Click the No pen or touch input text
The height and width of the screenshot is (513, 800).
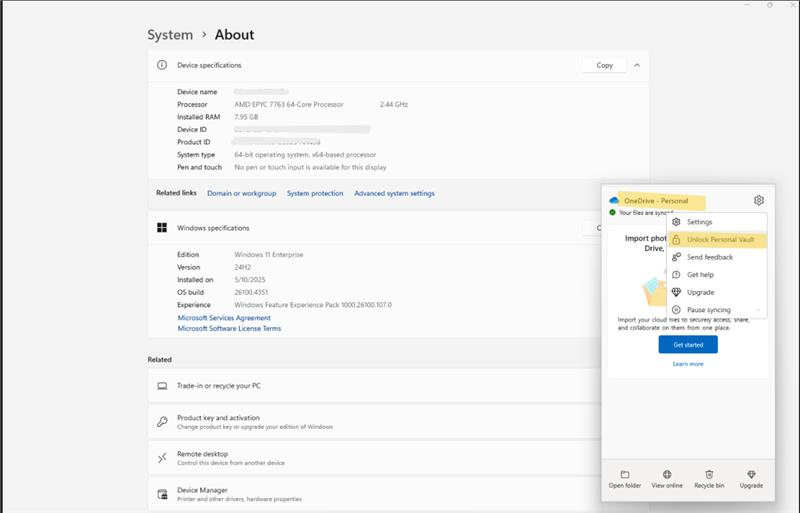coord(310,167)
